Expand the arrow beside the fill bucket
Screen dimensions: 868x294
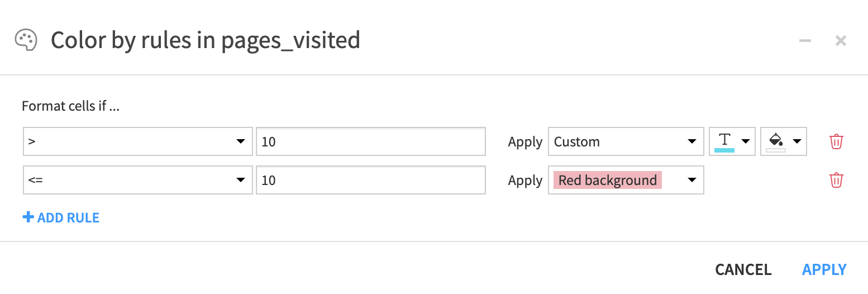797,142
